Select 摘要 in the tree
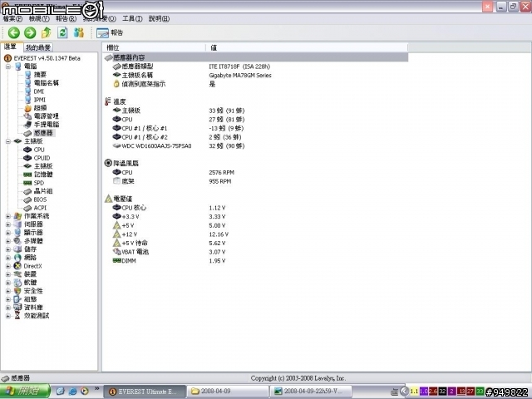This screenshot has height=399, width=532. coord(40,75)
